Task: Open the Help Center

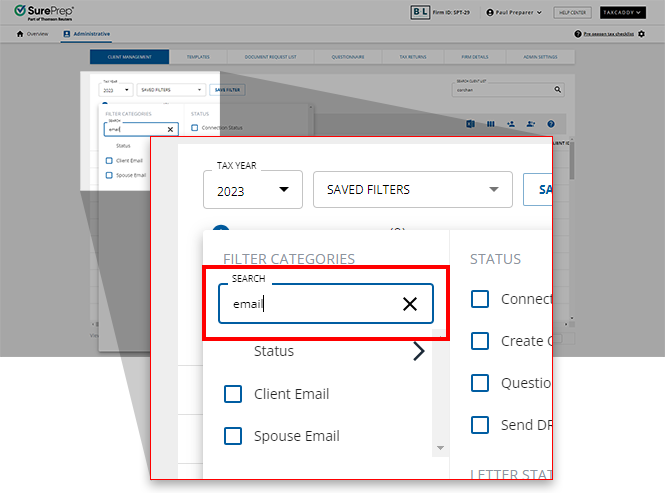Action: 572,12
